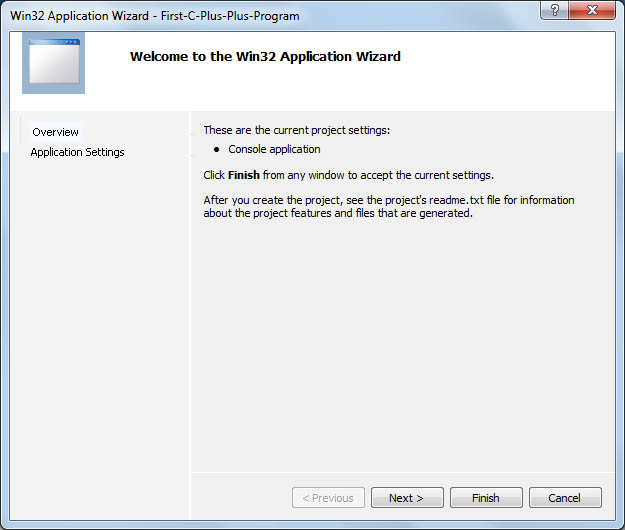The height and width of the screenshot is (530, 625).
Task: Click the readme.txt information paragraph
Action: pos(389,206)
